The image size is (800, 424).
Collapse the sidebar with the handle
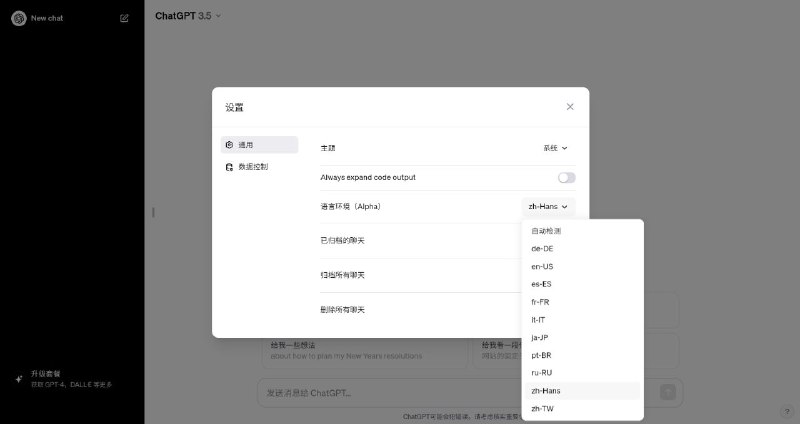click(x=153, y=212)
